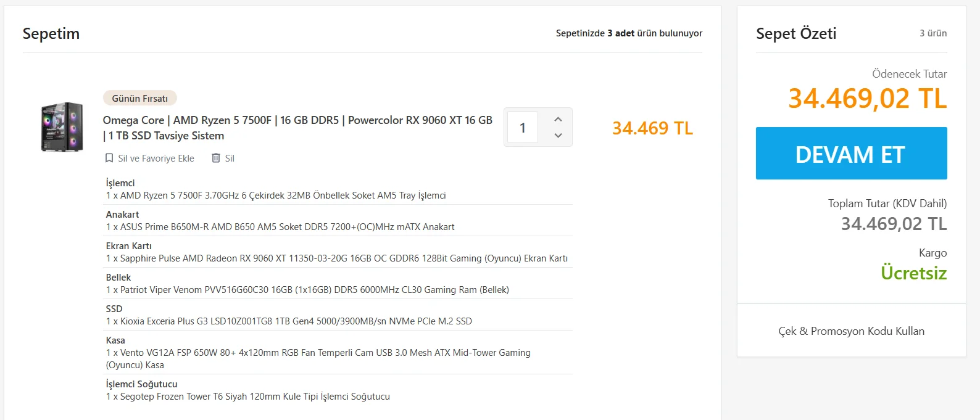This screenshot has width=980, height=420.
Task: Select the AMD Ryzen 5 7500F İşlemci line
Action: [276, 196]
